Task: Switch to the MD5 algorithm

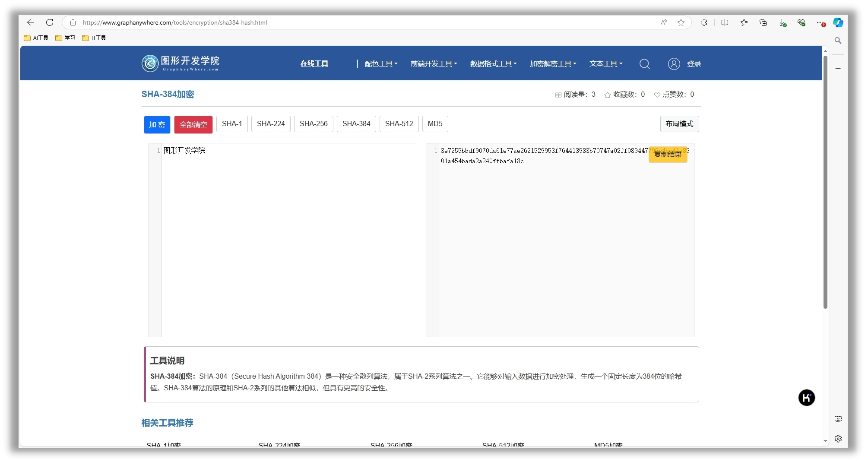Action: (x=435, y=124)
